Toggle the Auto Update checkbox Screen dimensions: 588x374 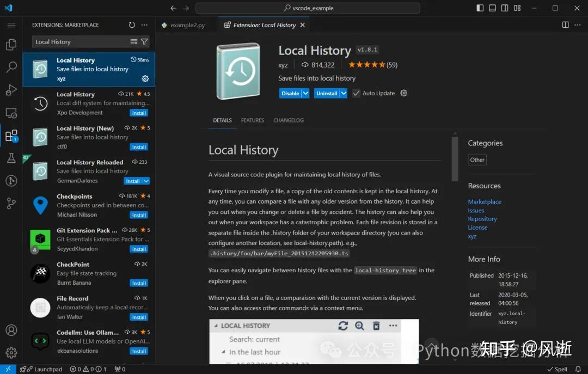click(356, 93)
